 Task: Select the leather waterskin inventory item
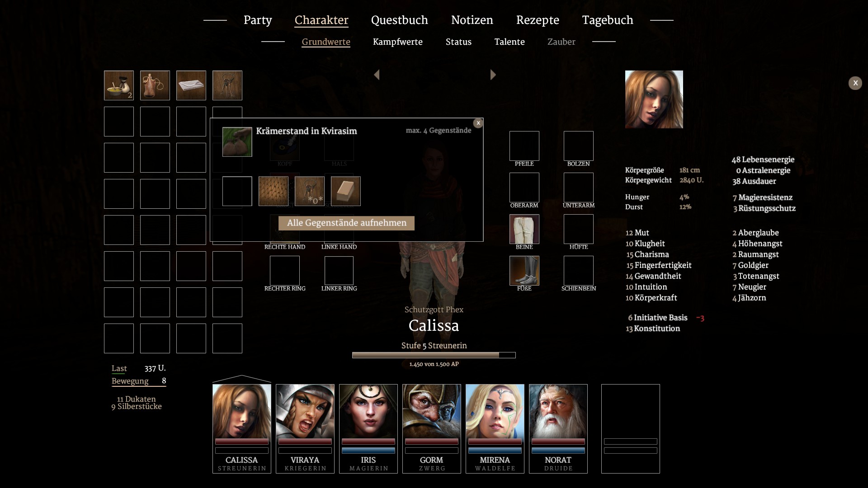(x=155, y=85)
